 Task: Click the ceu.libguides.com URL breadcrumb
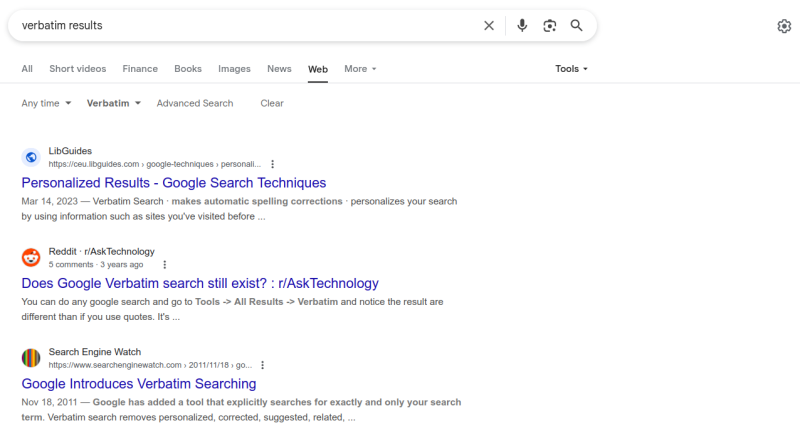point(154,164)
